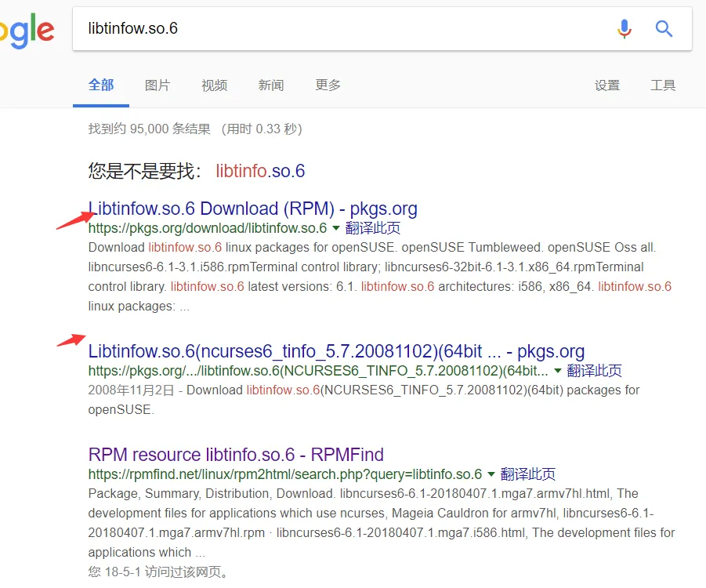Viewport: 706px width, 588px height.
Task: Open the 设置 menu
Action: 607,85
